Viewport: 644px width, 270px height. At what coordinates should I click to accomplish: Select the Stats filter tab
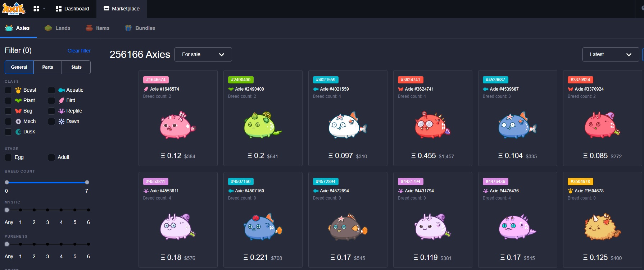coord(76,67)
